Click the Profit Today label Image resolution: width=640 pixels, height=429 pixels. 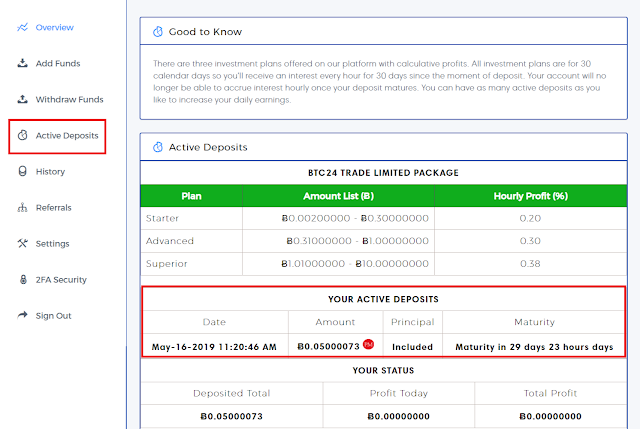point(399,393)
